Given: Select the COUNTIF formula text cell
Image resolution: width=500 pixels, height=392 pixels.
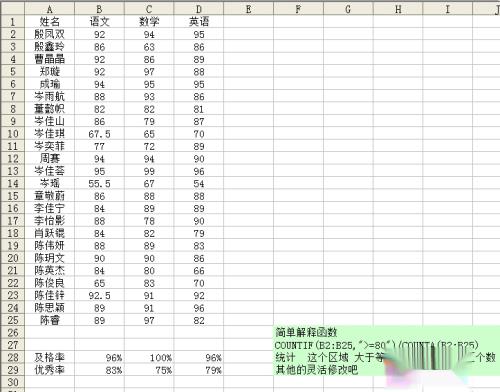Looking at the screenshot, I should point(377,345).
